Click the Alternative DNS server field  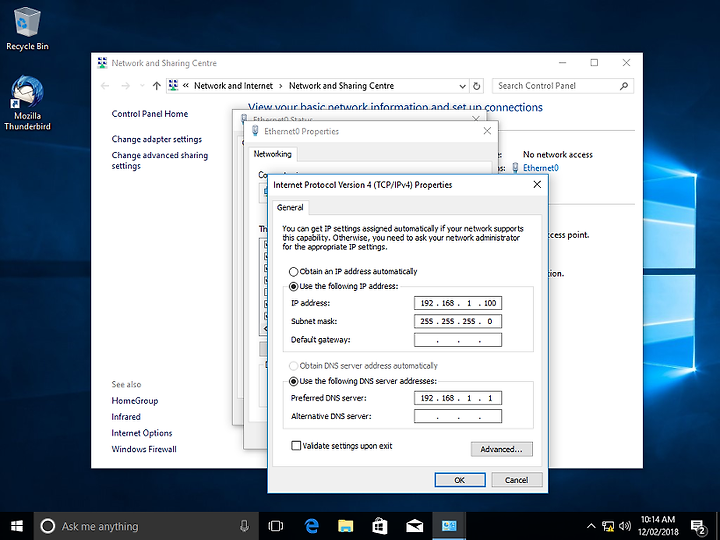pos(458,416)
